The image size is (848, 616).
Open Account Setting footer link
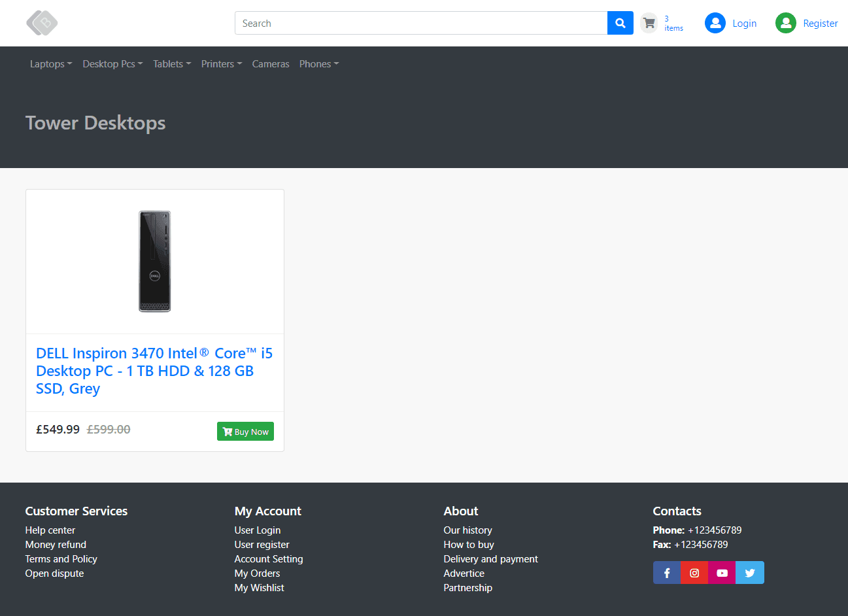269,559
